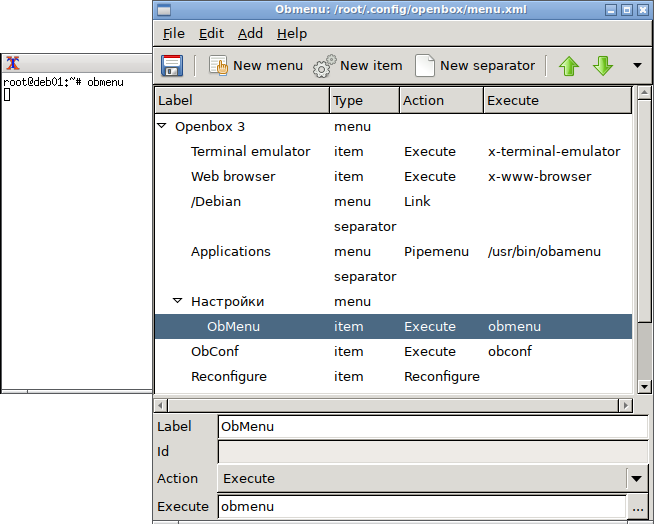The width and height of the screenshot is (654, 524).
Task: Sort by the Type column header
Action: pos(365,100)
